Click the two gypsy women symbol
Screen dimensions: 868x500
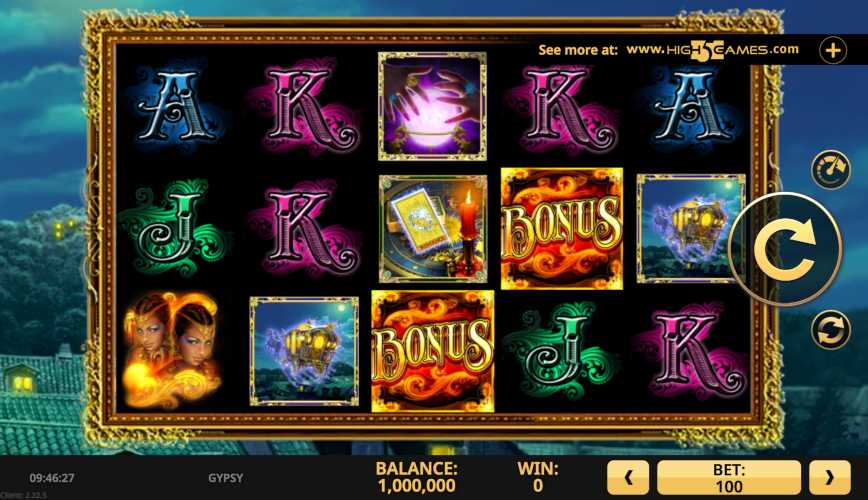coord(173,351)
